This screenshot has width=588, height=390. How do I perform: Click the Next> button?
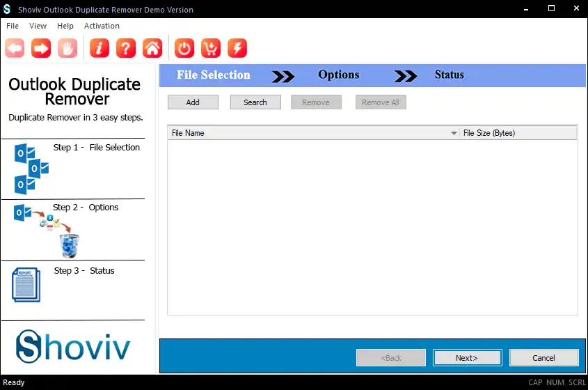click(467, 358)
